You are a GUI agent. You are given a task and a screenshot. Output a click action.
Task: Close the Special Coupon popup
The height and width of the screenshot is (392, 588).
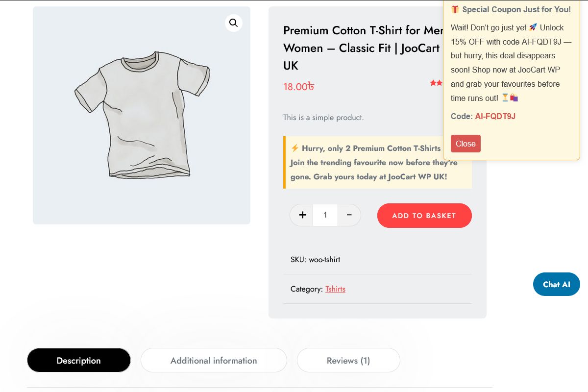tap(465, 144)
